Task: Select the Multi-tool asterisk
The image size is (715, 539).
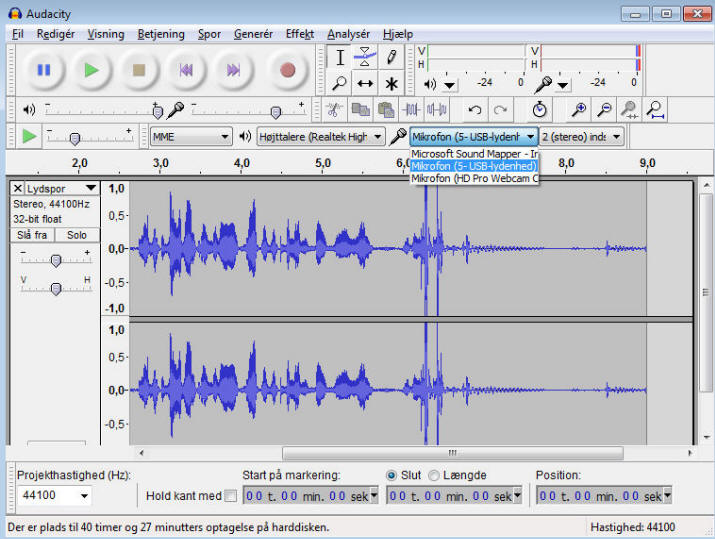Action: pyautogui.click(x=391, y=83)
